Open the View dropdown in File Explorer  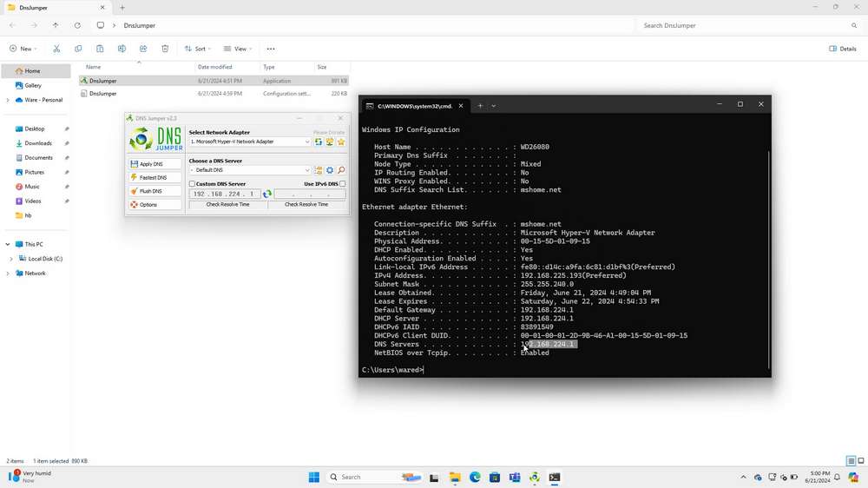pyautogui.click(x=238, y=49)
